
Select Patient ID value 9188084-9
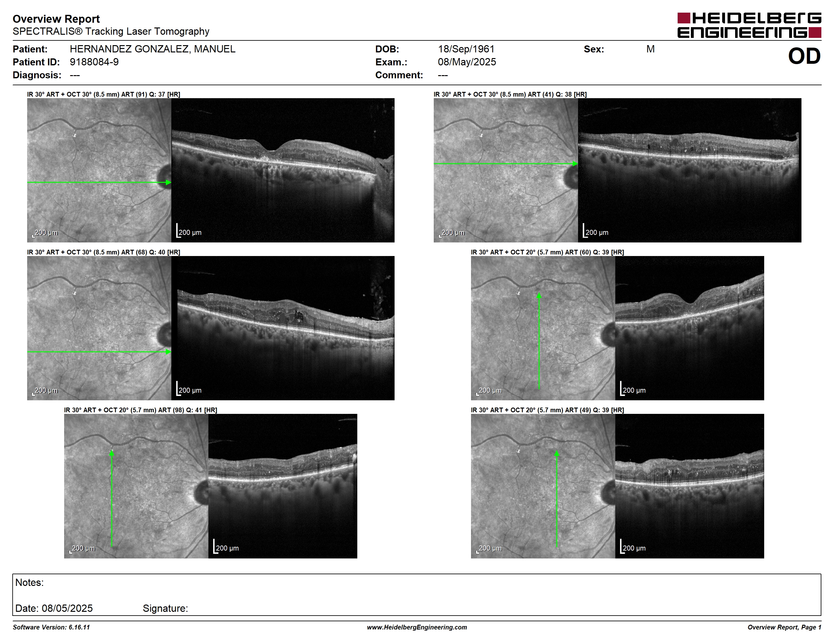[x=94, y=62]
